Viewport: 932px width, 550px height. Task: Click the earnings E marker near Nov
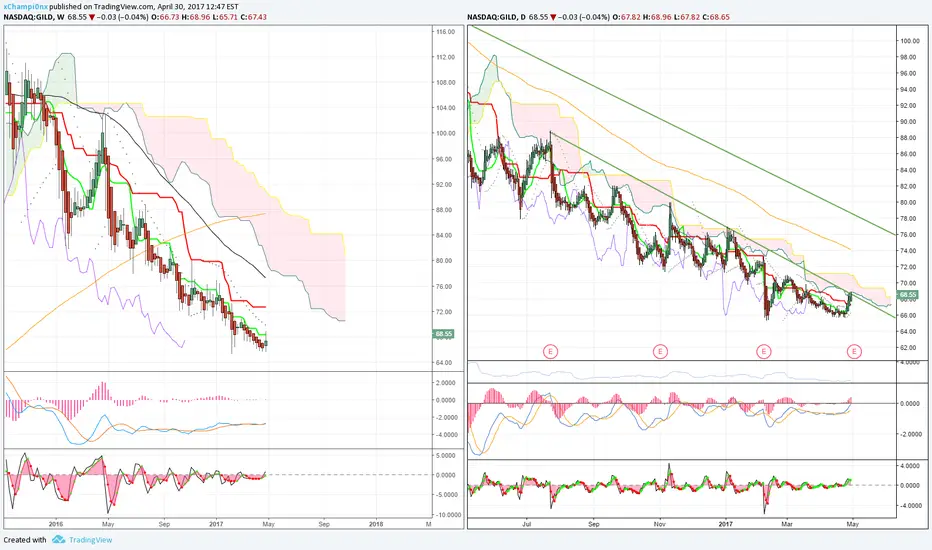[x=660, y=351]
